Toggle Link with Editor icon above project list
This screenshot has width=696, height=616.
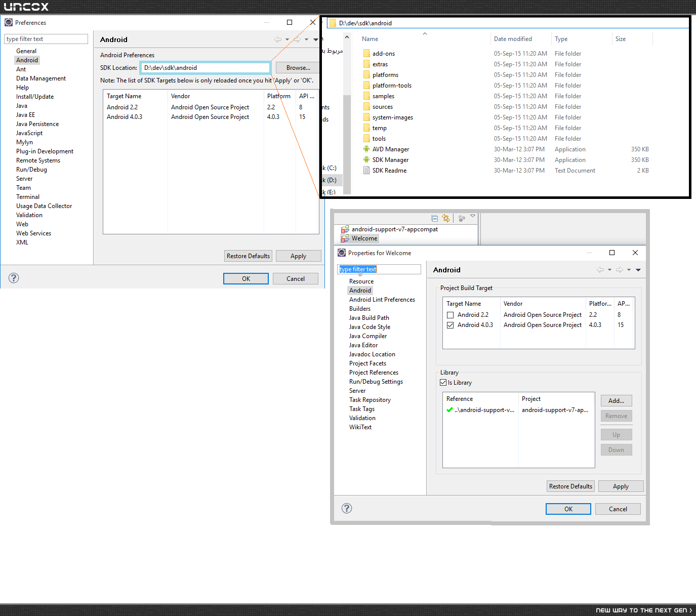446,218
